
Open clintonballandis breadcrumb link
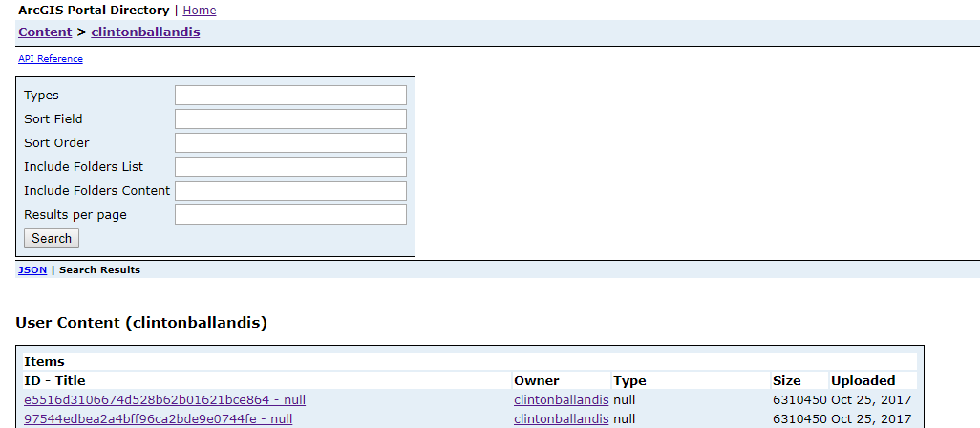(x=145, y=32)
